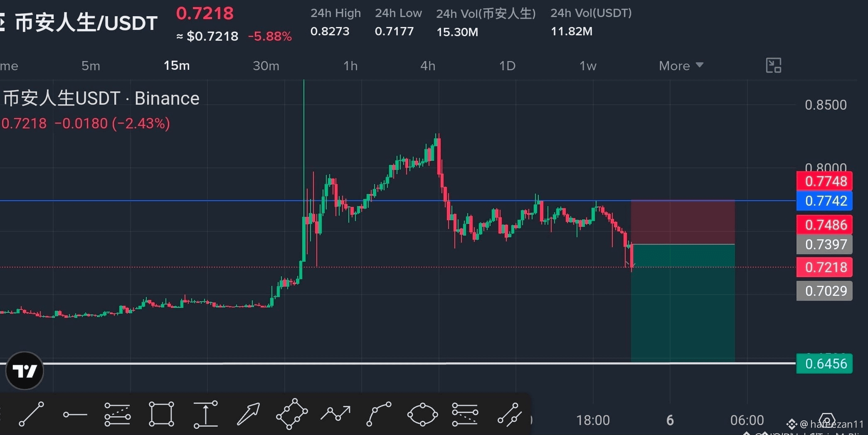This screenshot has width=868, height=435.
Task: Click the 0.7397 entry price label
Action: (x=824, y=244)
